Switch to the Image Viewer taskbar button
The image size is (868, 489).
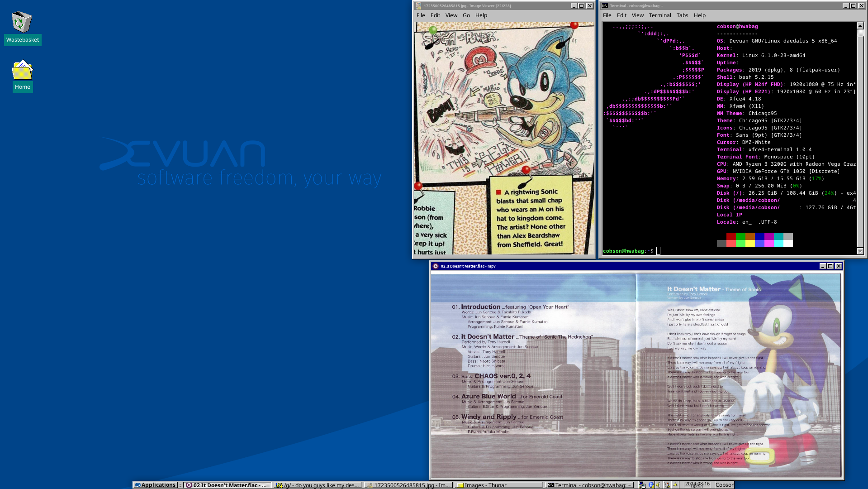point(408,485)
